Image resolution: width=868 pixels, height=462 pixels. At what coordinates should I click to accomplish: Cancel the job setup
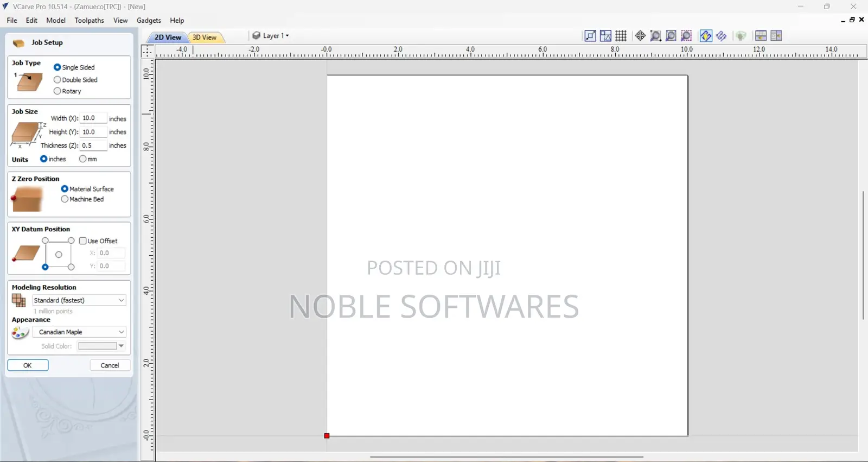click(x=110, y=365)
